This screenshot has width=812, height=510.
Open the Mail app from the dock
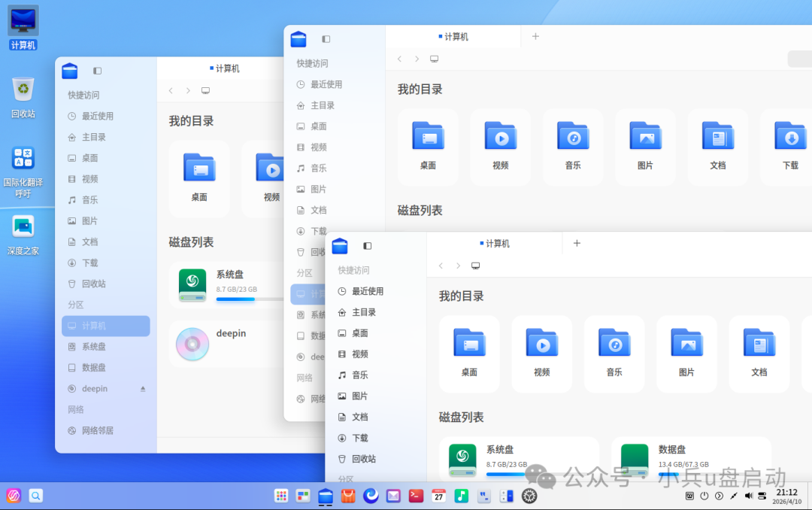coord(393,496)
